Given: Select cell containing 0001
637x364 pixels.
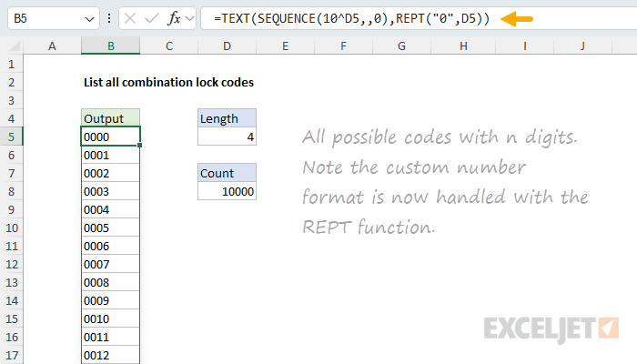Looking at the screenshot, I should pyautogui.click(x=110, y=156).
